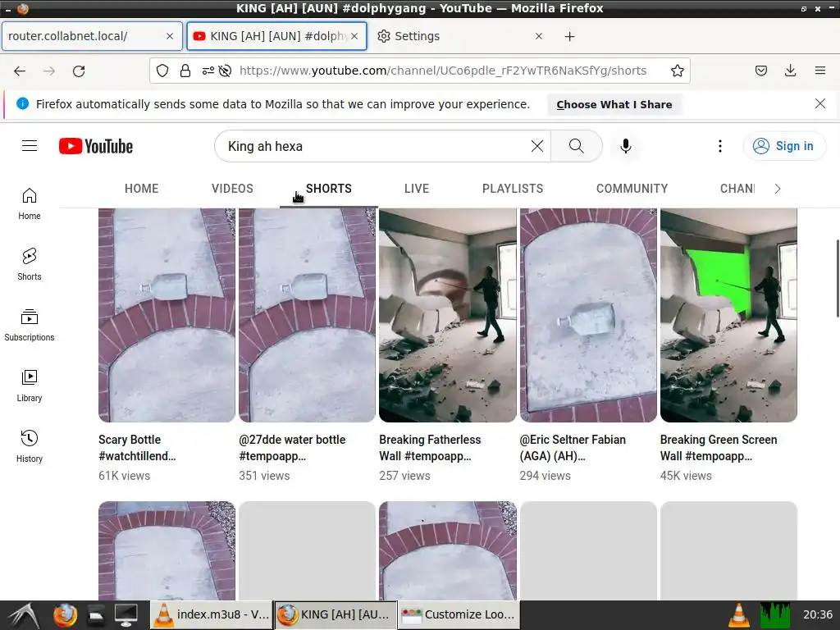Open the taskbar start menu icon
This screenshot has height=630, width=840.
coord(24,615)
